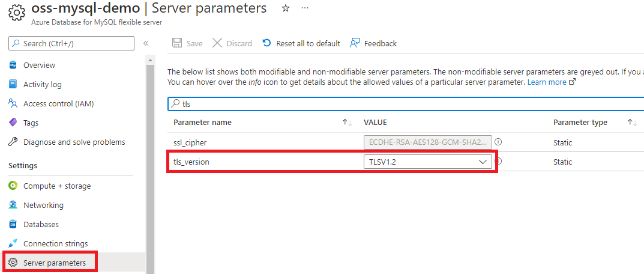The image size is (644, 274).
Task: Click the Discard X icon
Action: coord(217,43)
